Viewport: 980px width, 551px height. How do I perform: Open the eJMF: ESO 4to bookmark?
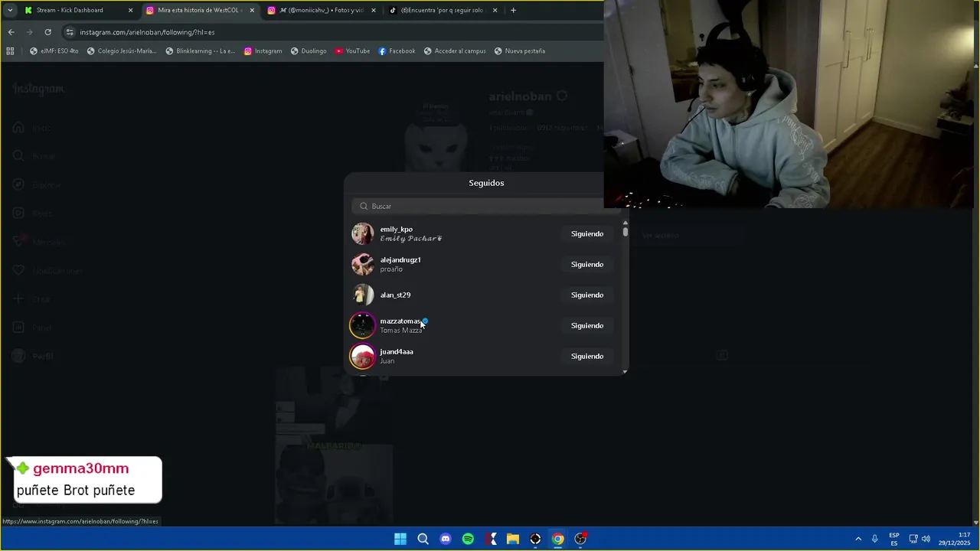[54, 51]
